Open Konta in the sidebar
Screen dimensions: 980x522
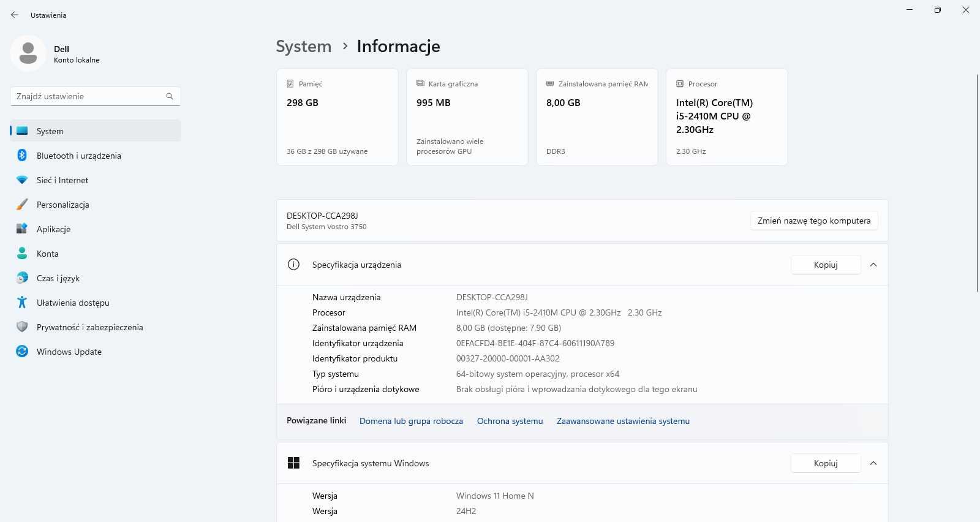coord(96,254)
